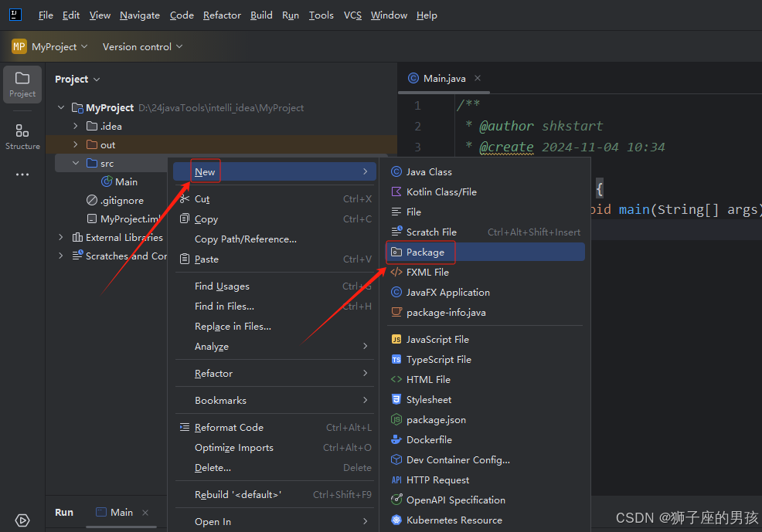762x532 pixels.
Task: Open the Version control dropdown
Action: (142, 46)
